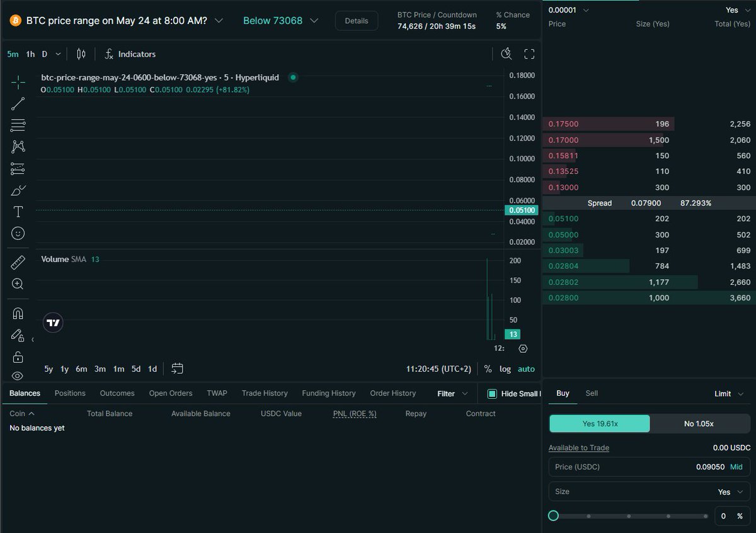Viewport: 756px width, 533px height.
Task: Open the Limit order type dropdown
Action: 729,394
